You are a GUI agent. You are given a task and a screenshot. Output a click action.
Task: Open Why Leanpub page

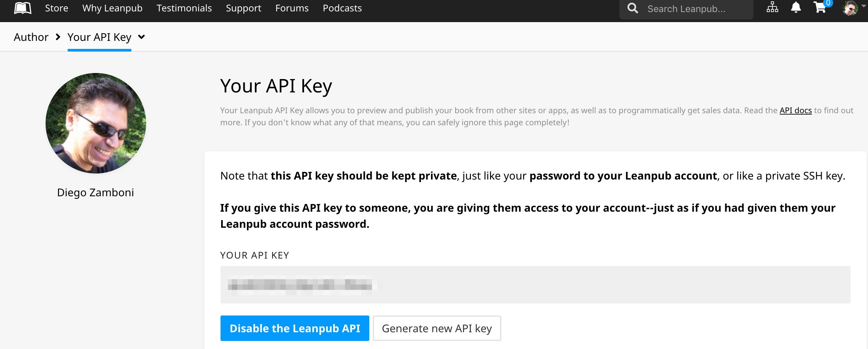112,8
